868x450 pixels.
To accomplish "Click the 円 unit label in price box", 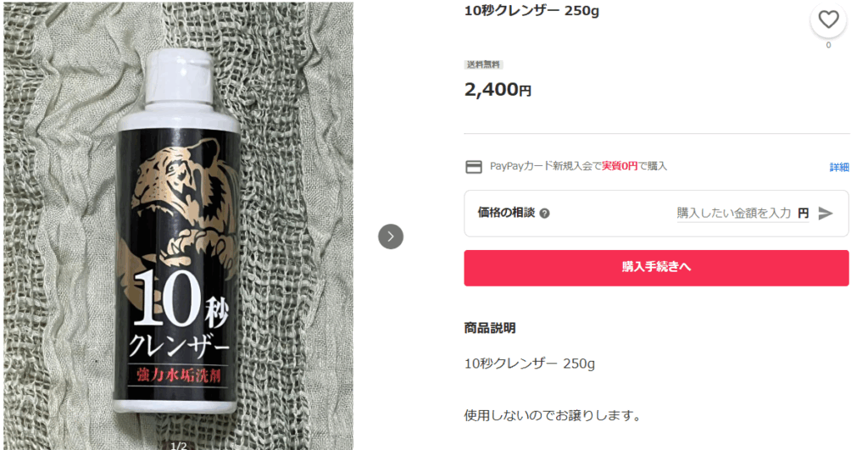I will point(804,213).
